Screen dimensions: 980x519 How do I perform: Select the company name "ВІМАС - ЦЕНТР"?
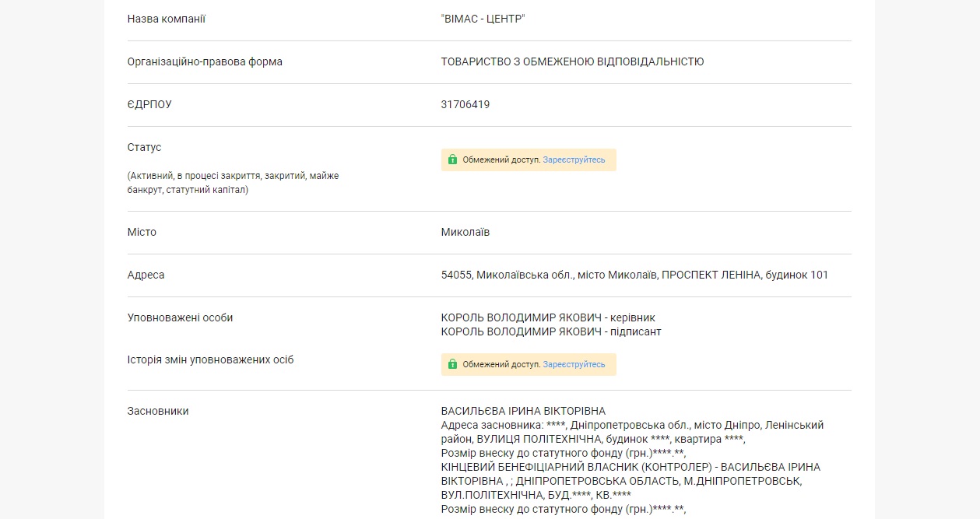tap(483, 19)
